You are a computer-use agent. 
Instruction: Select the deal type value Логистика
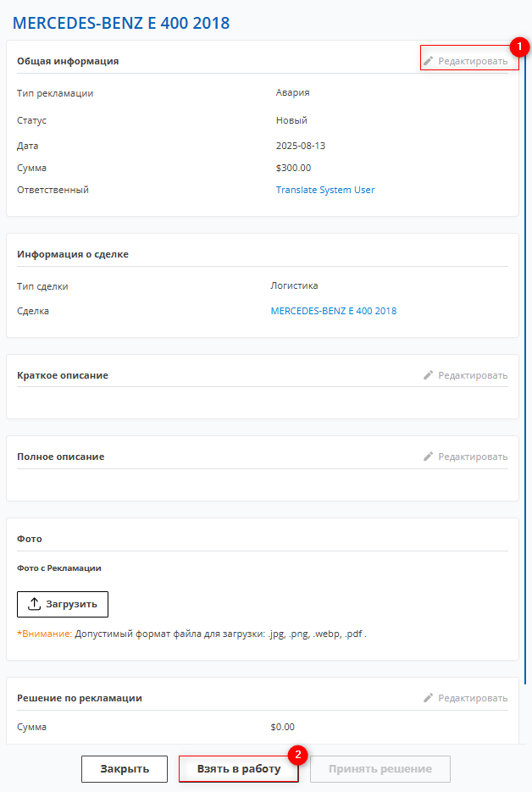[x=294, y=285]
